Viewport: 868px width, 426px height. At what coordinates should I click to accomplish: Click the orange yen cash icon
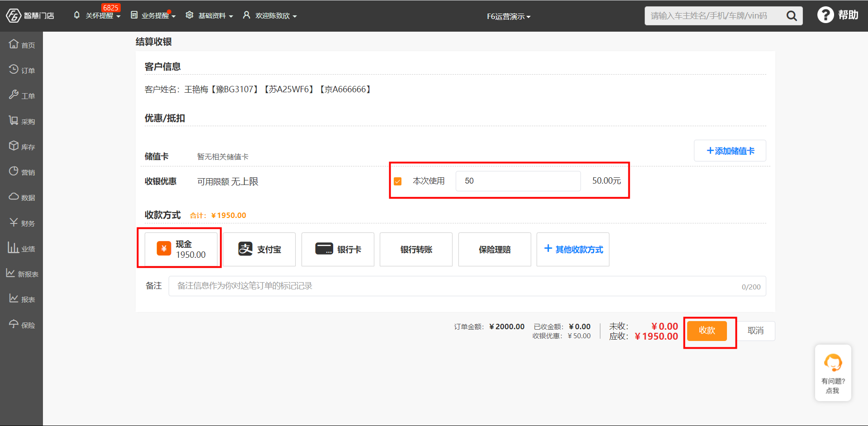[x=164, y=248]
